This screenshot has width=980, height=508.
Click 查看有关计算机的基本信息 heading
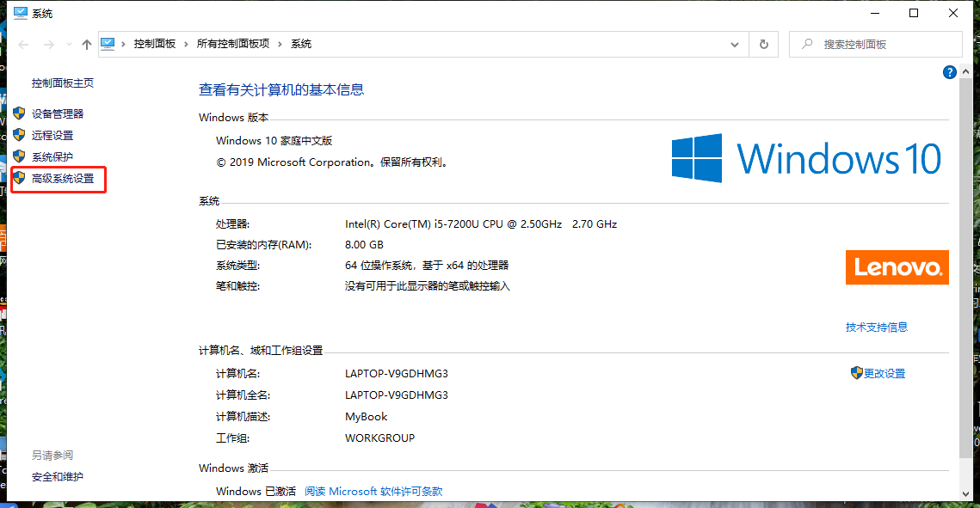(x=281, y=90)
